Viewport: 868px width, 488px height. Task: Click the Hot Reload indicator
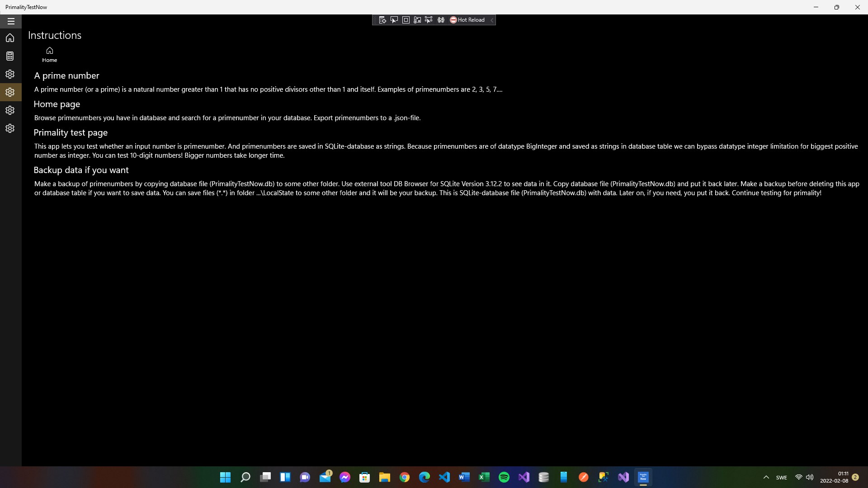pyautogui.click(x=467, y=20)
